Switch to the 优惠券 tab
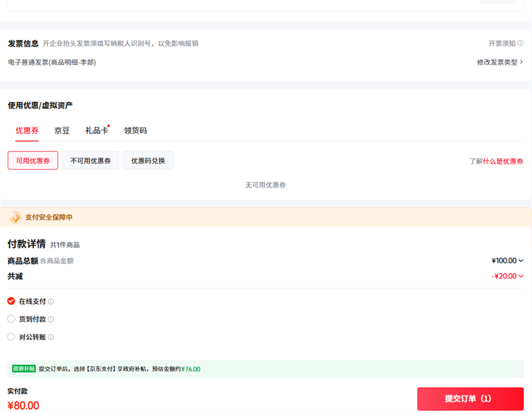Screen dimensions: 532x413 pyautogui.click(x=27, y=130)
